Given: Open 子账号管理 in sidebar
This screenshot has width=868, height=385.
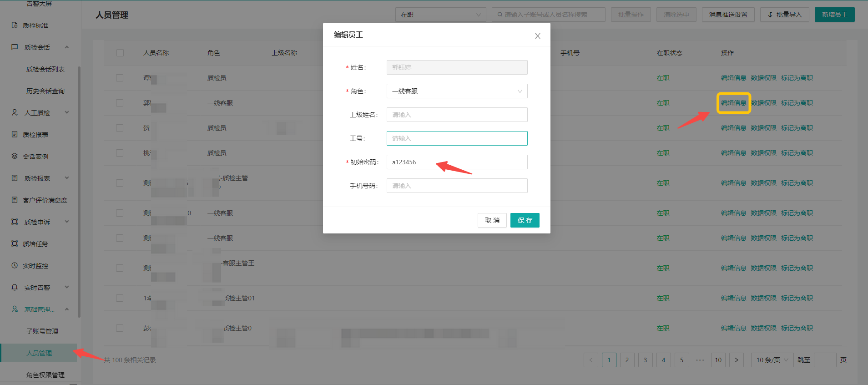Looking at the screenshot, I should pos(42,331).
